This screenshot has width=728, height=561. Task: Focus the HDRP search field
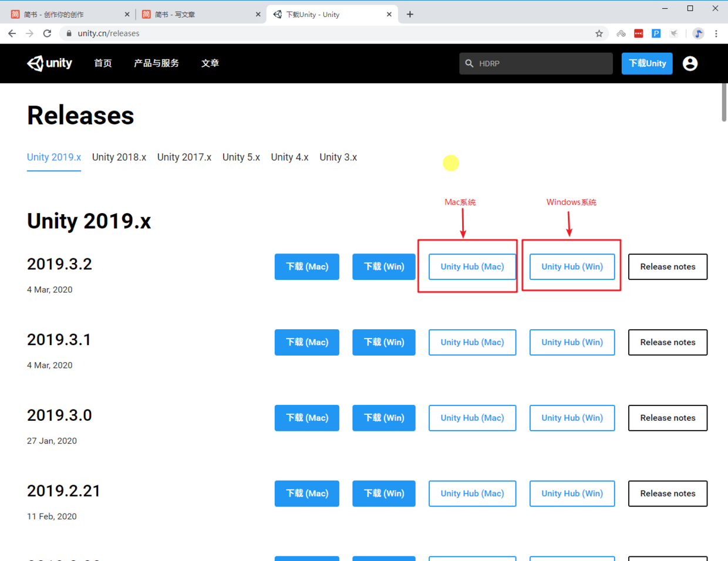[x=536, y=63]
